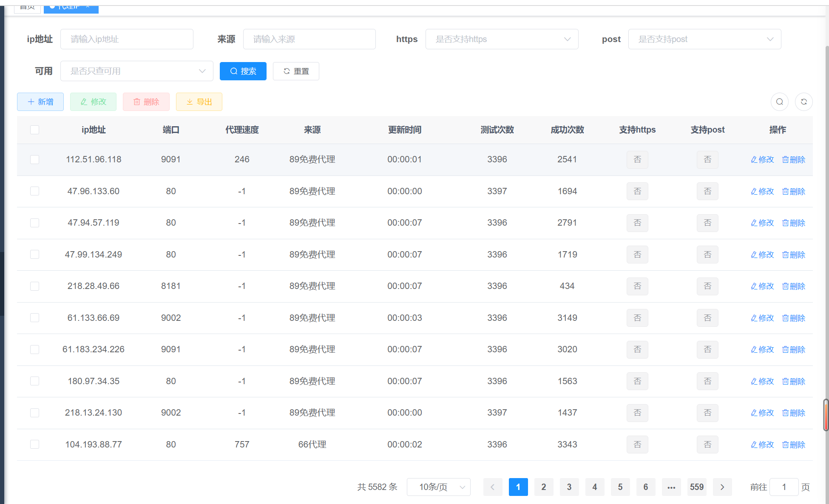Check the box for 47.99.134.249
This screenshot has width=829, height=504.
click(x=35, y=254)
